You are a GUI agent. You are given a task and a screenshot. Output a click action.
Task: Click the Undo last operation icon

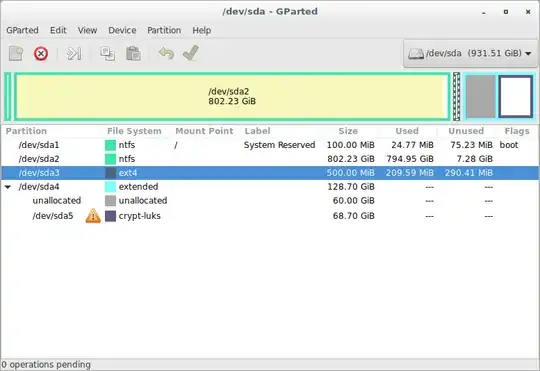click(x=166, y=53)
